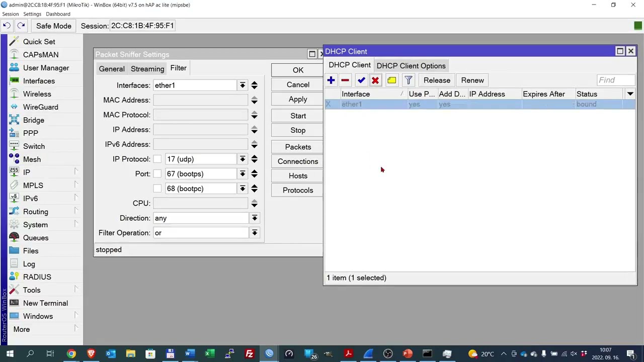Toggle invert checkbox for port 67 (bootps)
The width and height of the screenshot is (644, 362).
point(157,174)
